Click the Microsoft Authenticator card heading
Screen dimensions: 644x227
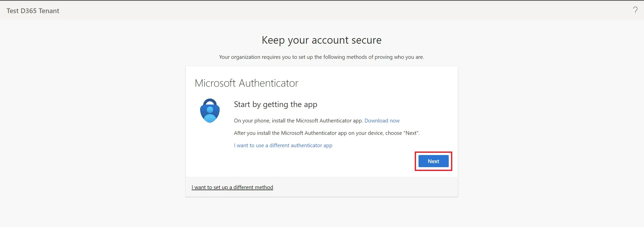coord(246,83)
